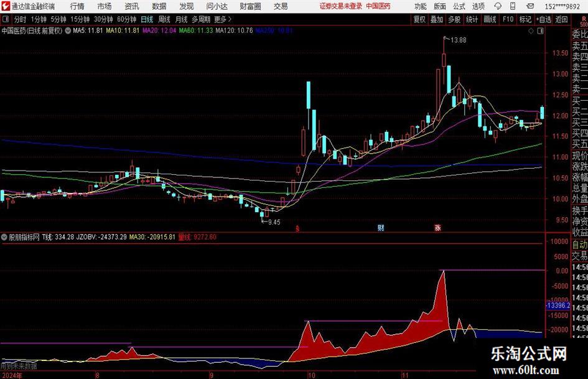
Task: Click the MA120: 10.76 indicator label
Action: pos(235,30)
